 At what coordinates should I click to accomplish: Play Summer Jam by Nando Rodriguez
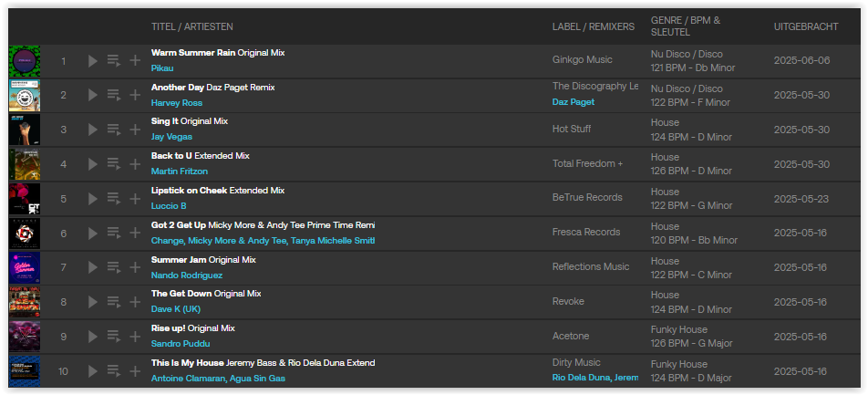coord(92,267)
